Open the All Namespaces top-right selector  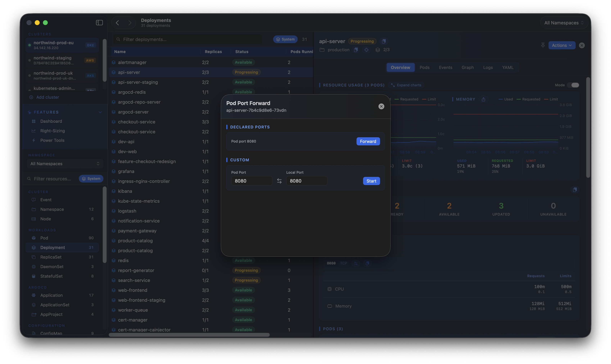coord(564,23)
